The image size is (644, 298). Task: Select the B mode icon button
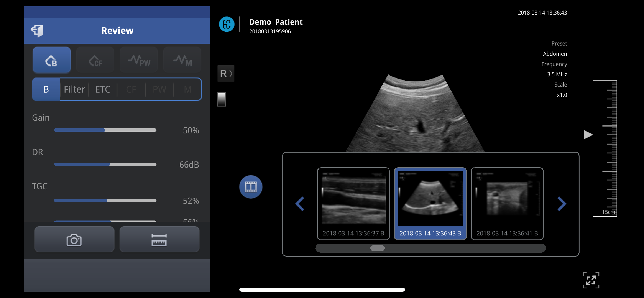[52, 60]
